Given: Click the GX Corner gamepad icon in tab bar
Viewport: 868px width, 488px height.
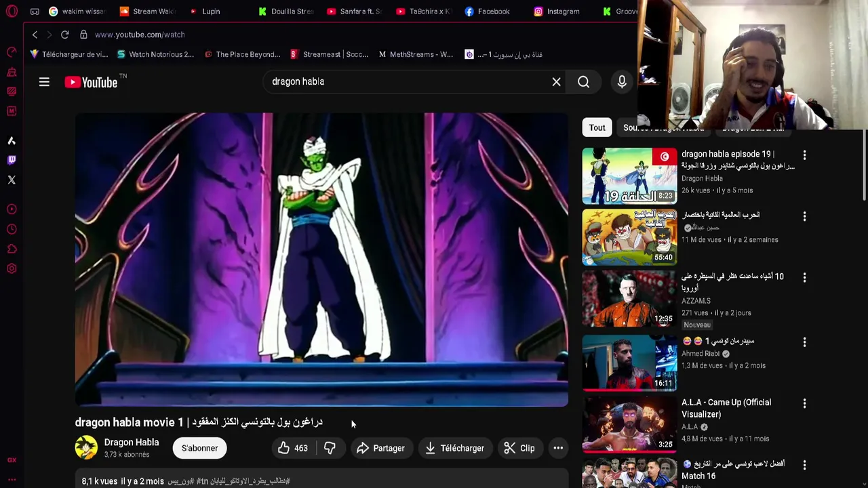Looking at the screenshot, I should pyautogui.click(x=35, y=12).
